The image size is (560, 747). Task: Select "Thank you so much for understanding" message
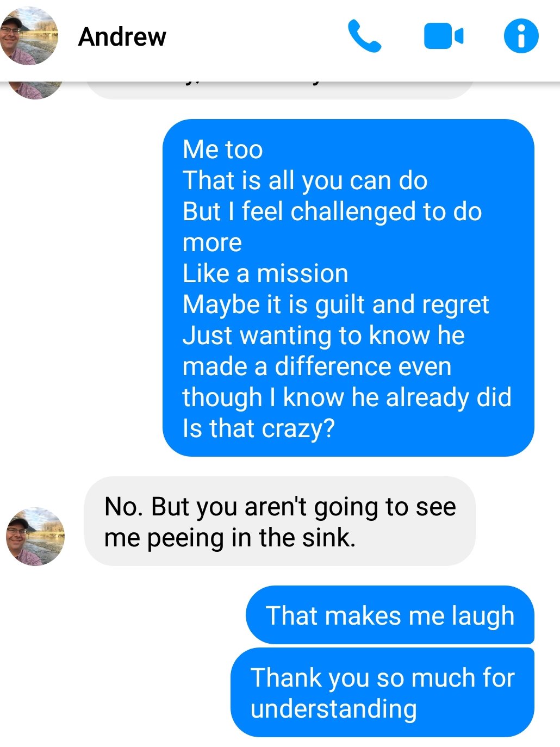382,693
